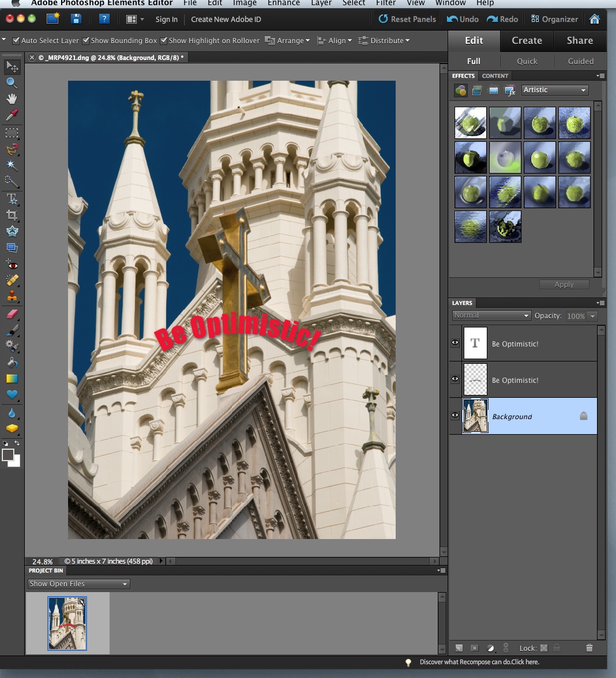This screenshot has height=678, width=616.
Task: Click the trash icon in Layers panel
Action: tap(589, 648)
